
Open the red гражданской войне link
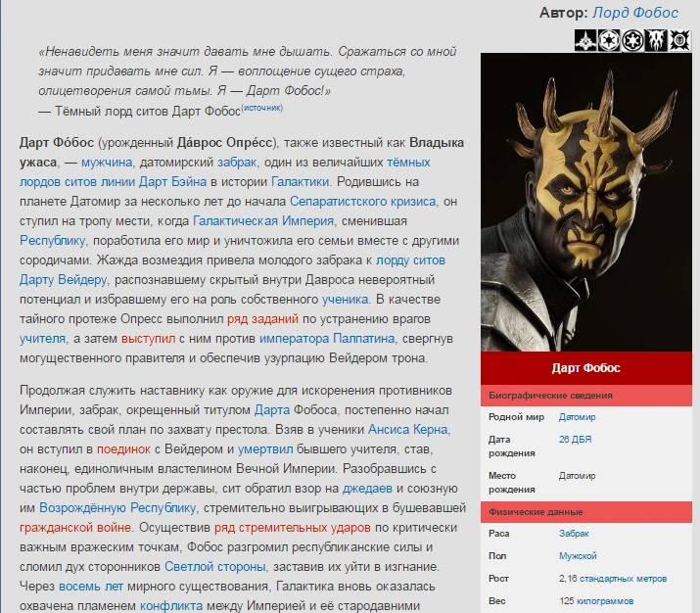click(x=75, y=528)
